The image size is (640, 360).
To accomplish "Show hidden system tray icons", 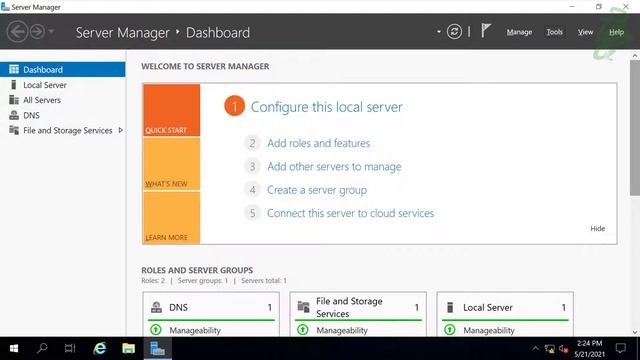I will pos(535,348).
